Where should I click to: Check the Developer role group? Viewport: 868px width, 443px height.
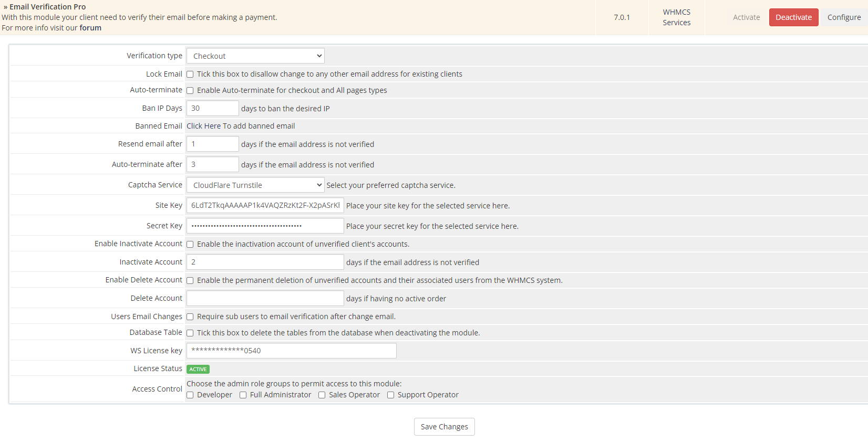(x=190, y=395)
